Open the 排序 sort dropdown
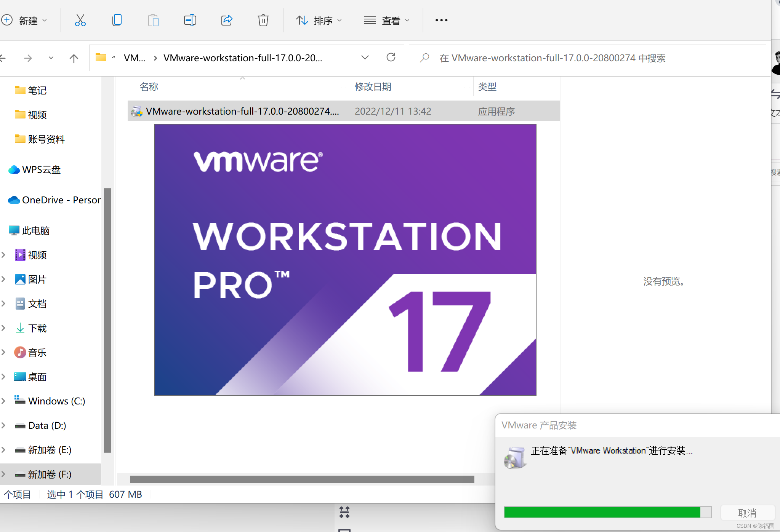Viewport: 780px width, 532px height. 319,20
